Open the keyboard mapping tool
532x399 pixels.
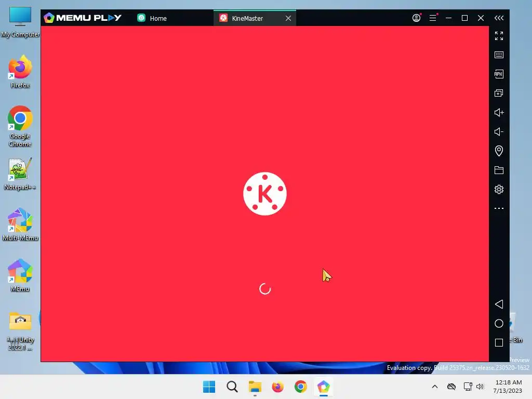499,55
